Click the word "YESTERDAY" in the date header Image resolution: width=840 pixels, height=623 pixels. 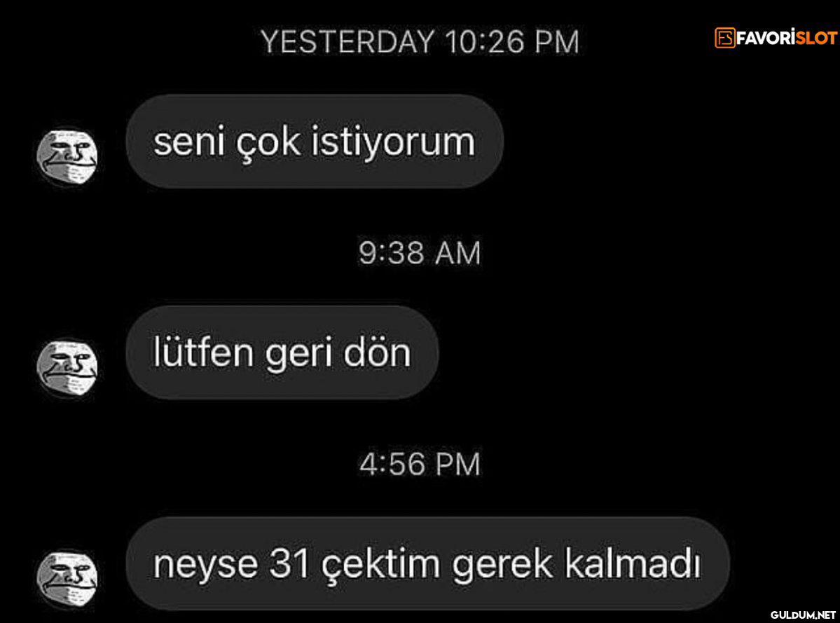point(347,42)
